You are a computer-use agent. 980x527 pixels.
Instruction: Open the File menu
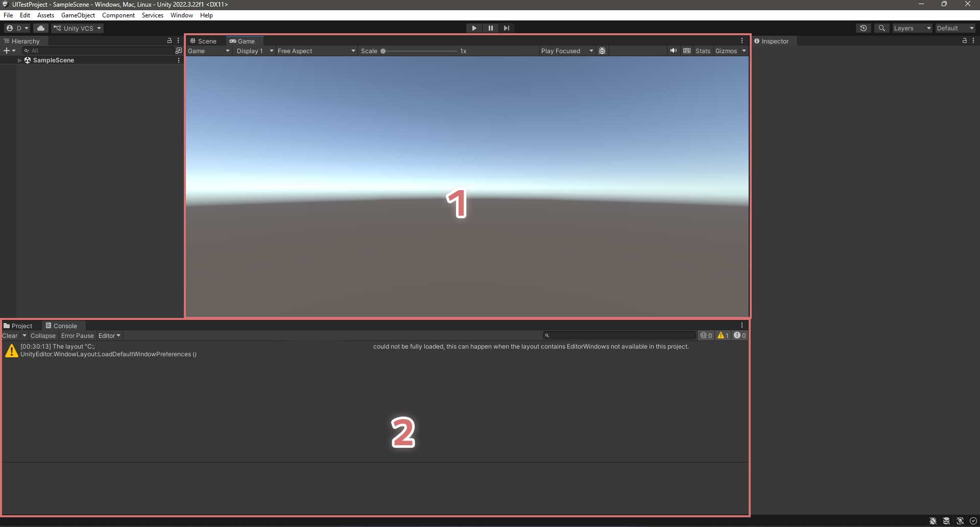tap(8, 15)
